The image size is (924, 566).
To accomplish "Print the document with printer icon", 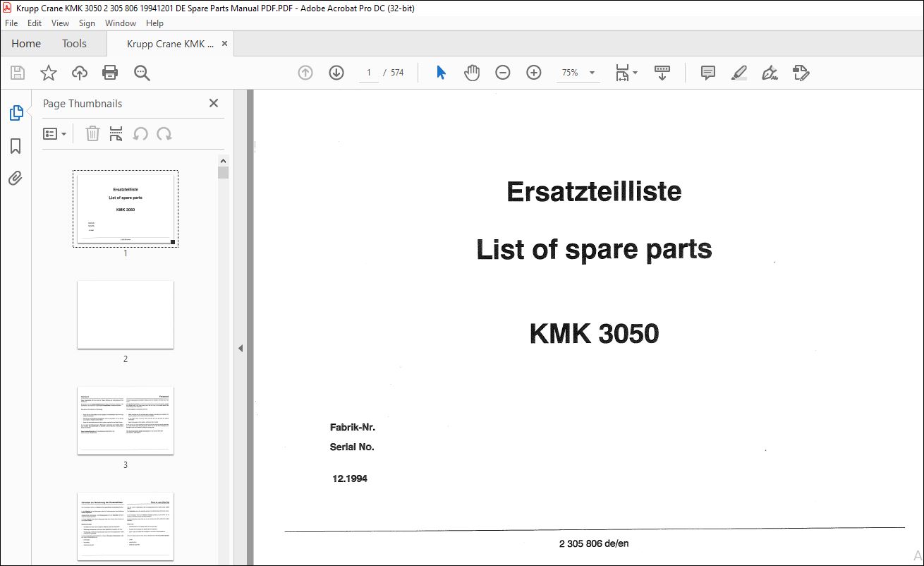I will coord(110,73).
